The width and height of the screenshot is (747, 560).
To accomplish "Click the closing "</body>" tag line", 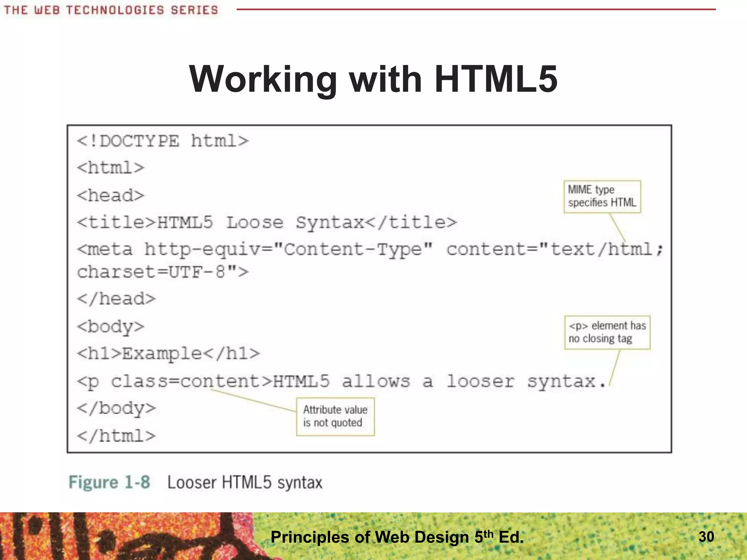I will coord(116,409).
